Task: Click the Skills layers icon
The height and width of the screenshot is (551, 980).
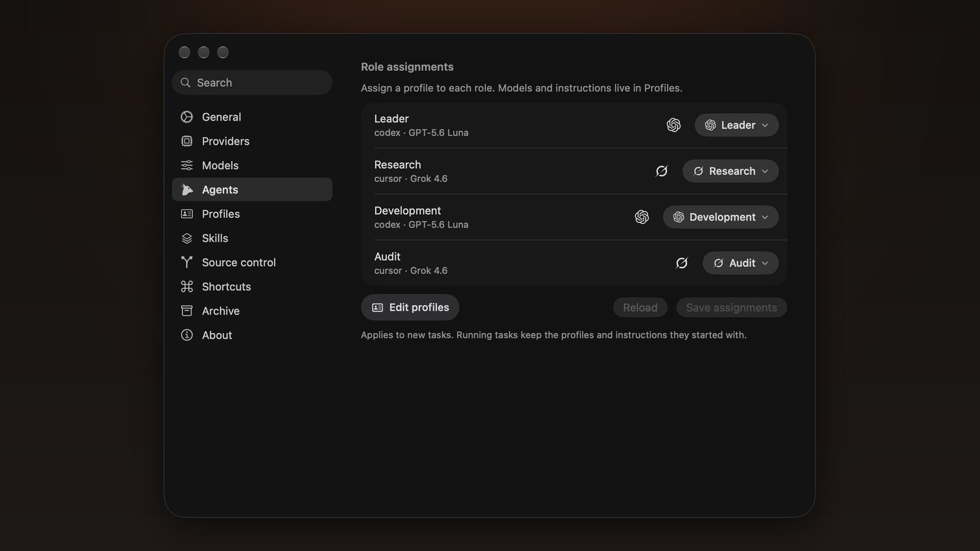Action: point(187,238)
